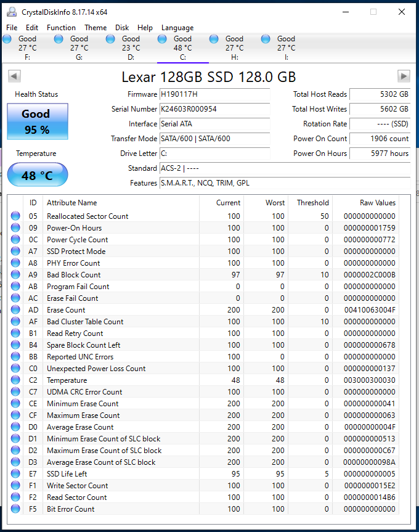Click status orb for Write Sector Count

[15, 485]
